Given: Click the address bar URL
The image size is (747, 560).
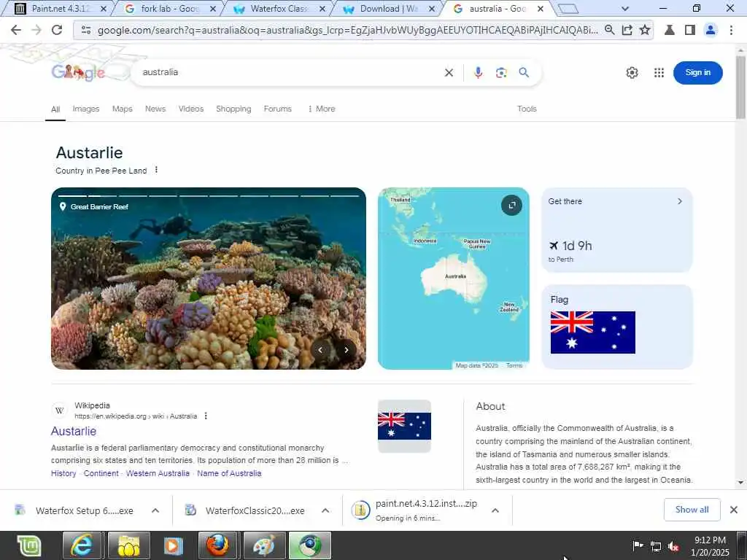Looking at the screenshot, I should [348, 30].
